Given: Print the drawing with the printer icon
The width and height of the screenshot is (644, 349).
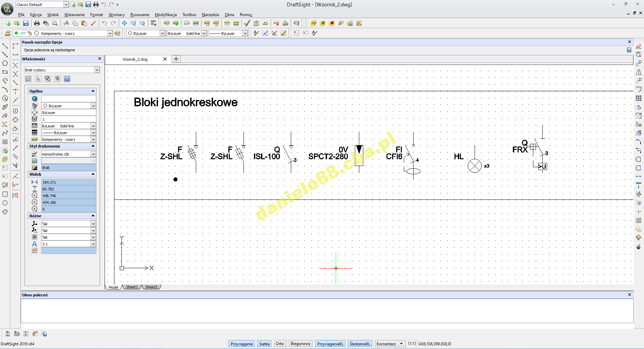Looking at the screenshot, I should point(37,23).
